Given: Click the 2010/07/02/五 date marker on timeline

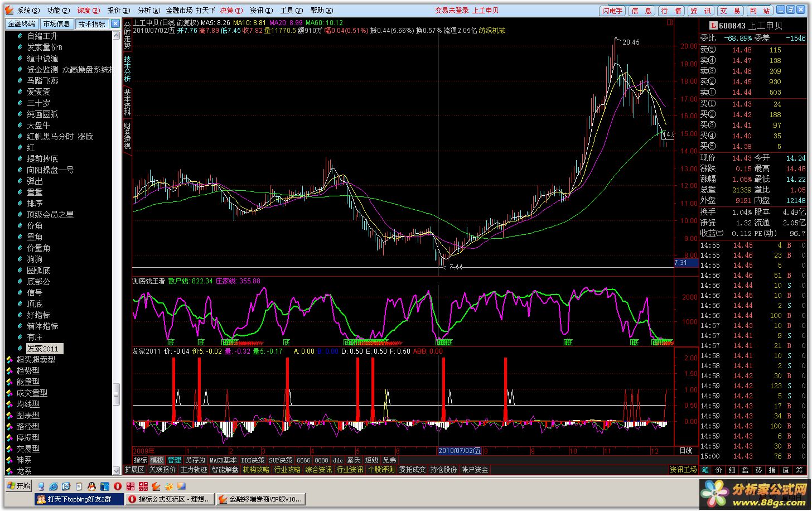Looking at the screenshot, I should (460, 451).
